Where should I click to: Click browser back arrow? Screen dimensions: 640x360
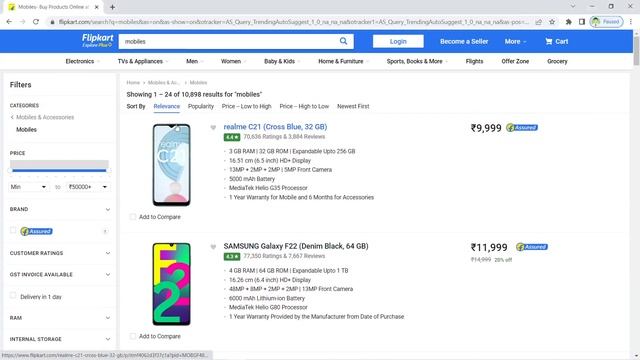[x=9, y=22]
